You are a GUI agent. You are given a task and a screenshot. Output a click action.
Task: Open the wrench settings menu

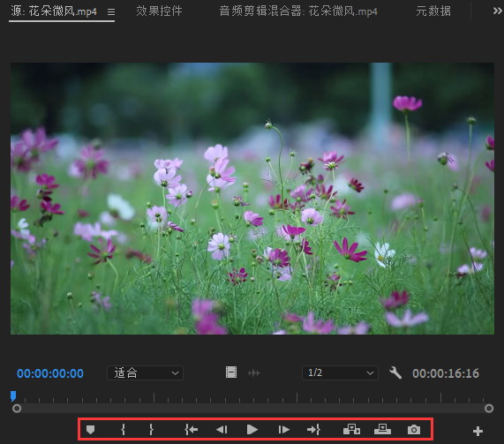tap(395, 373)
